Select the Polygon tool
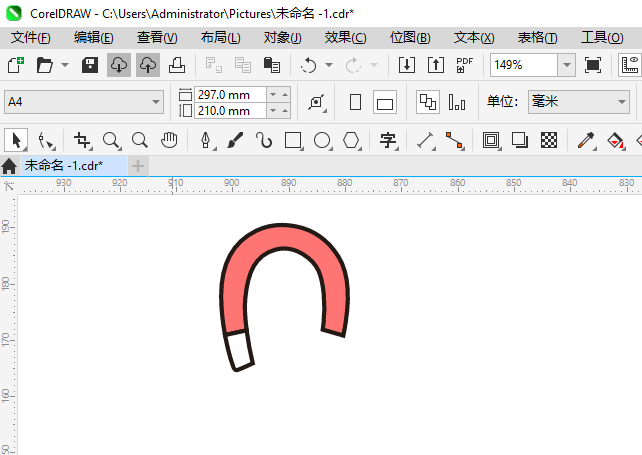 click(x=351, y=140)
